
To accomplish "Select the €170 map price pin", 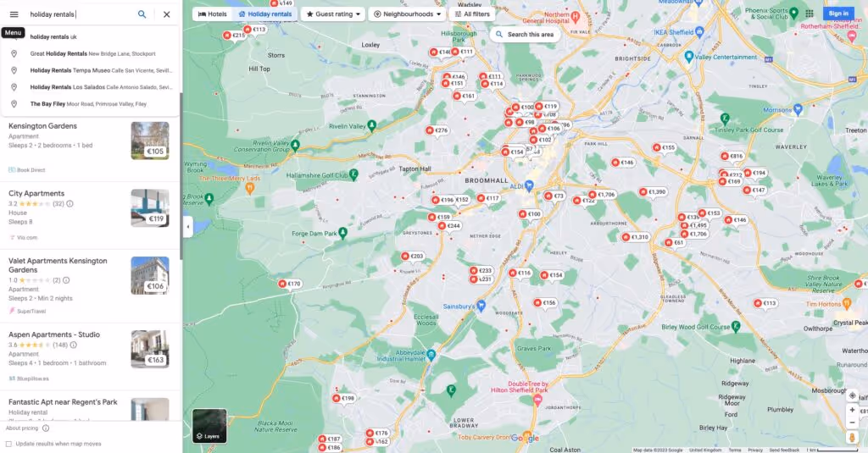I will (290, 284).
